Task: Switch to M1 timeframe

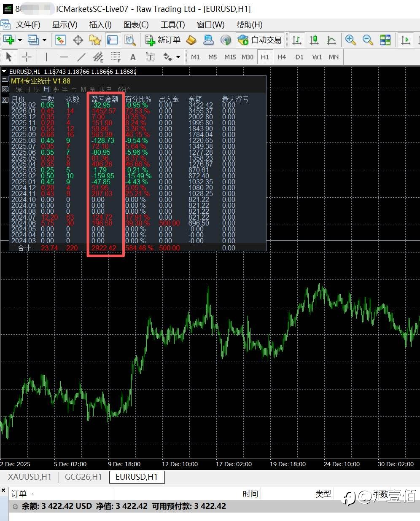Action: pyautogui.click(x=195, y=57)
